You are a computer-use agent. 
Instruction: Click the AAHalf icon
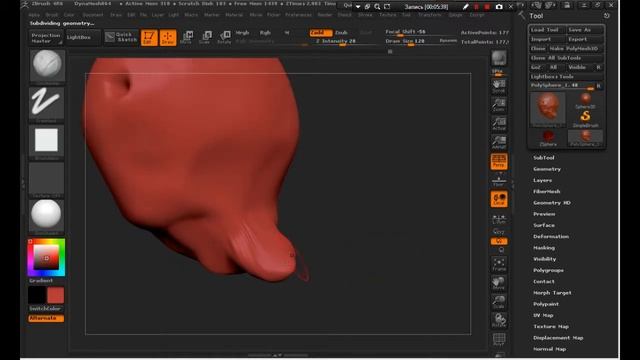499,142
